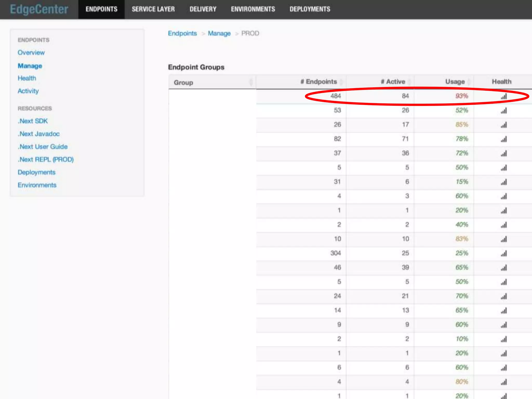Click health signal icon in 52% usage row
The width and height of the screenshot is (532, 399).
(x=504, y=111)
